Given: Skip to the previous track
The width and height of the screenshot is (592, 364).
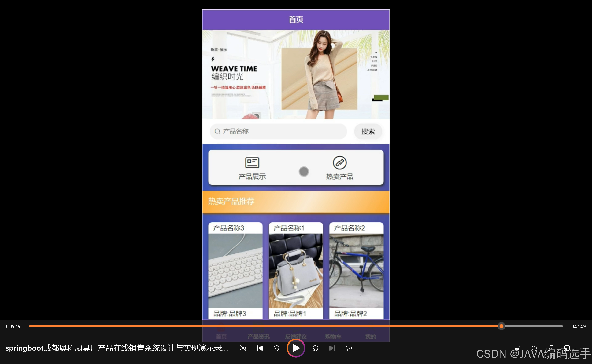Looking at the screenshot, I should [x=260, y=348].
